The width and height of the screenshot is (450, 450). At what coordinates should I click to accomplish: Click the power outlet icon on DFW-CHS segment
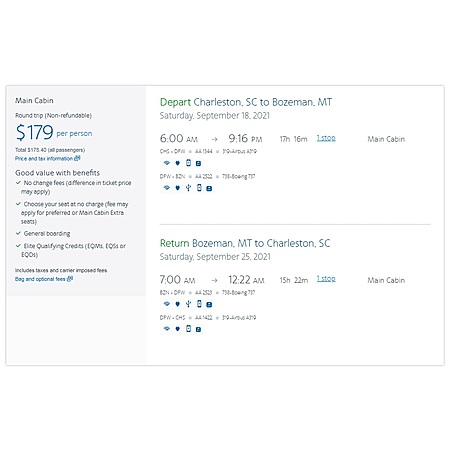click(178, 329)
